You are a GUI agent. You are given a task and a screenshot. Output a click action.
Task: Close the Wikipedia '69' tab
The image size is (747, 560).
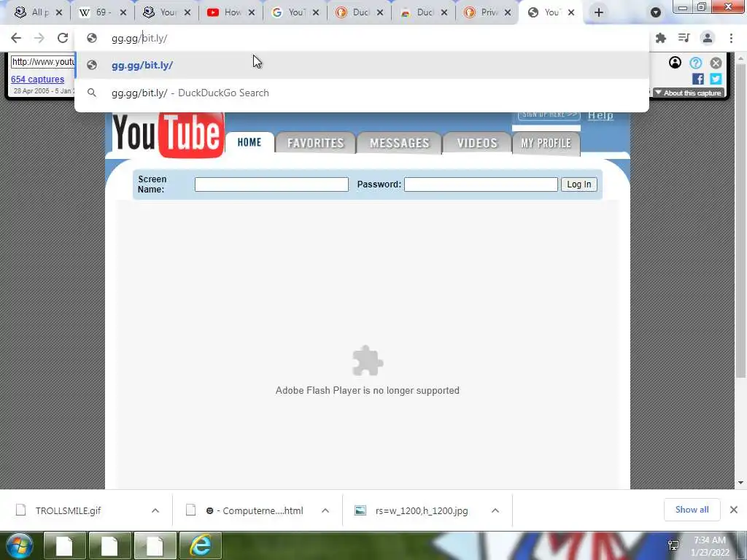pos(123,12)
